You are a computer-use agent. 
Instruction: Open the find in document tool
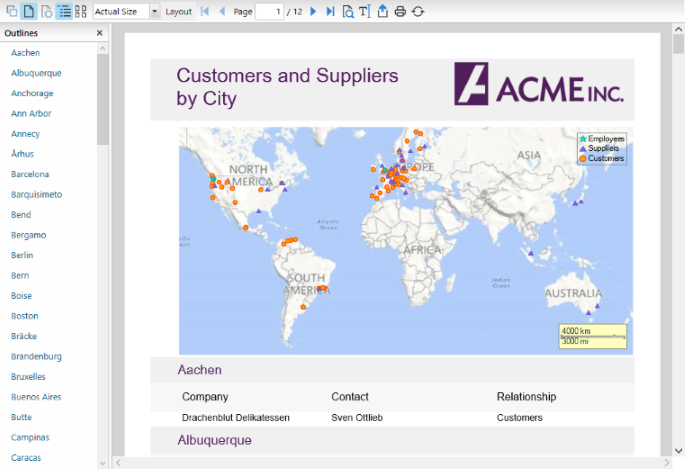tap(348, 11)
